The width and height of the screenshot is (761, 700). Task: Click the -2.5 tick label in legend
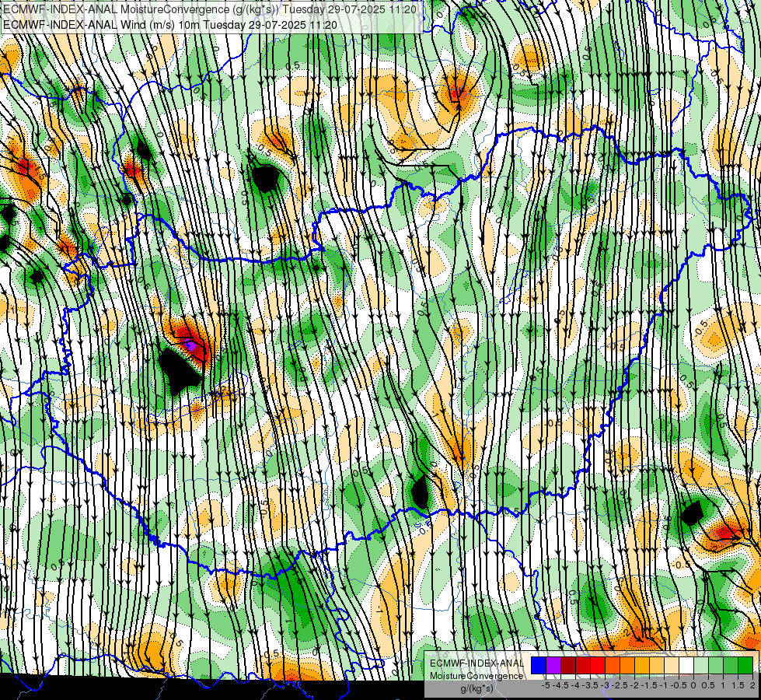pos(620,685)
